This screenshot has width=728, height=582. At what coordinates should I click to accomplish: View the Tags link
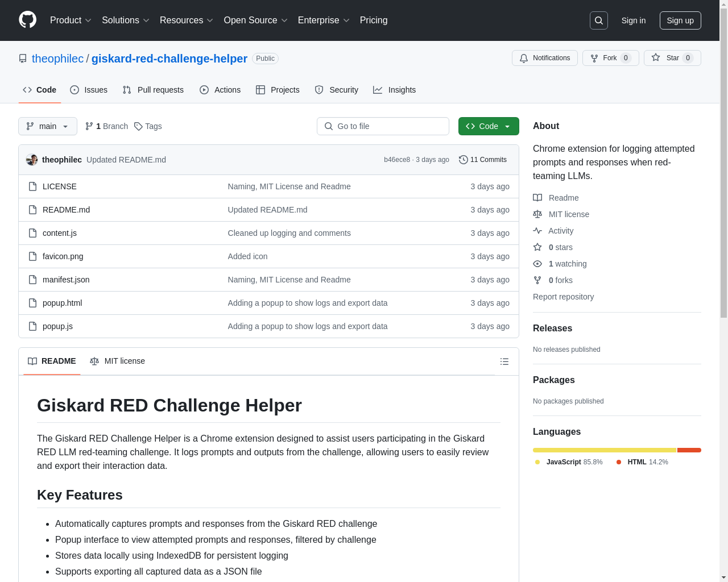pyautogui.click(x=148, y=126)
